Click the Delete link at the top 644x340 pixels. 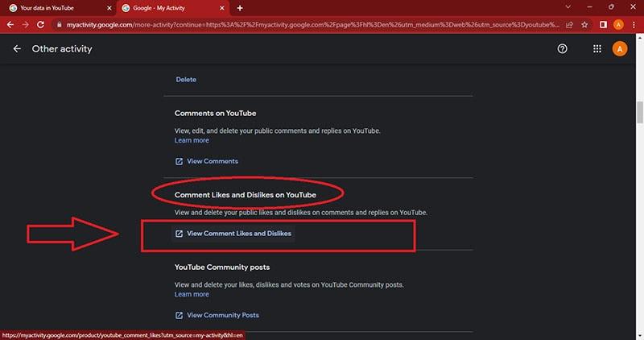point(185,80)
